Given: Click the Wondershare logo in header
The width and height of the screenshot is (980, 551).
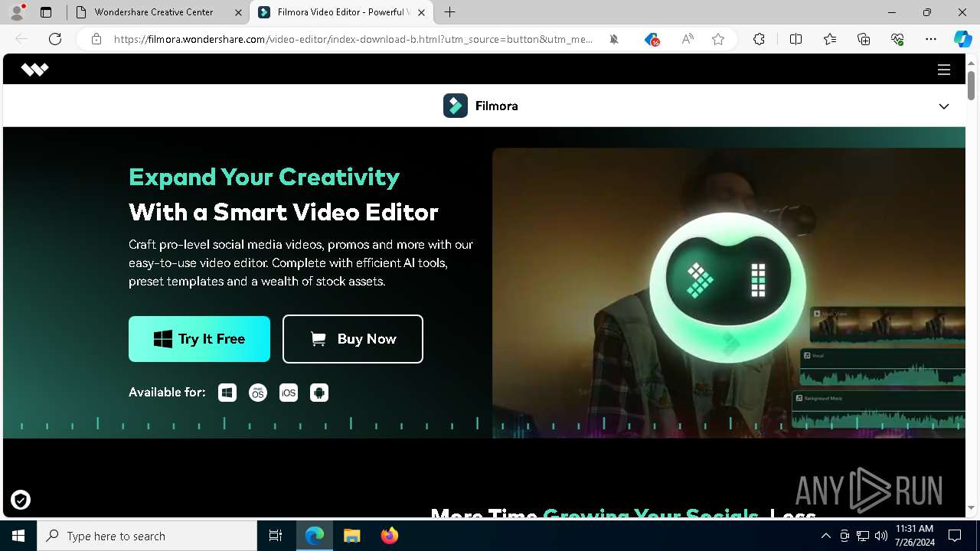Looking at the screenshot, I should tap(34, 70).
